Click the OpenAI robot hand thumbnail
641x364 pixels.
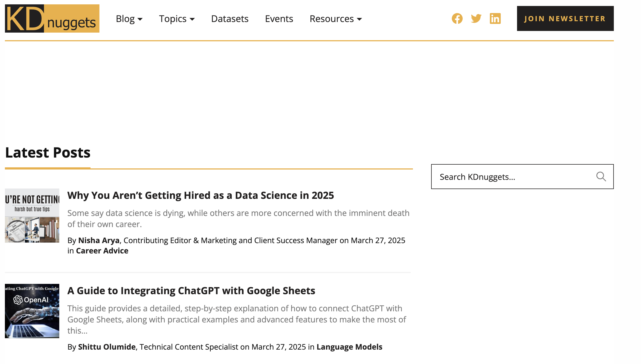[x=32, y=311]
